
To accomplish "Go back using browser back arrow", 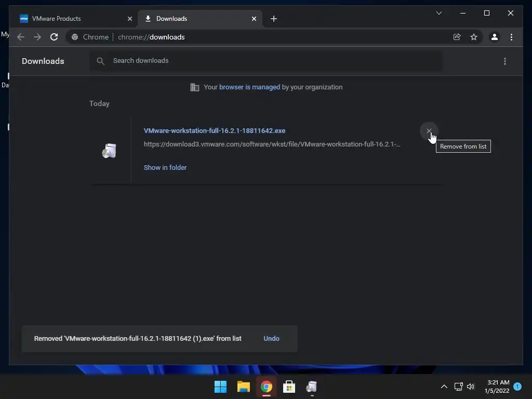I will coord(21,37).
